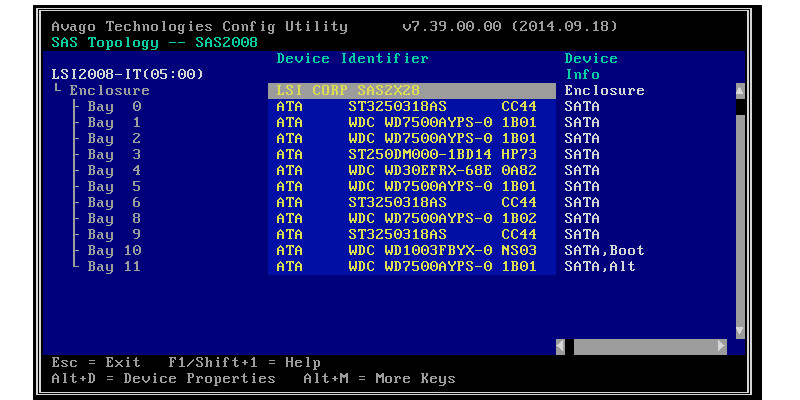Click ST3250318AS identifier in Bay 9 row
The width and height of the screenshot is (800, 400).
[x=397, y=234]
